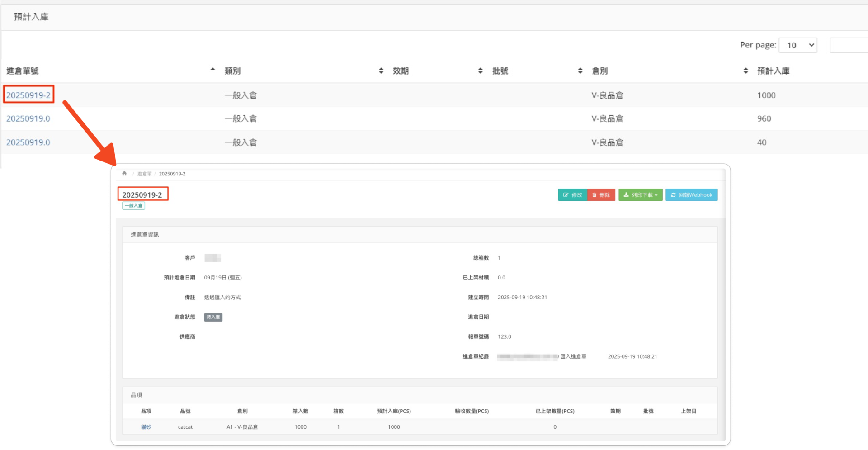The width and height of the screenshot is (868, 450).
Task: Click the 修改 edit button
Action: [x=572, y=195]
